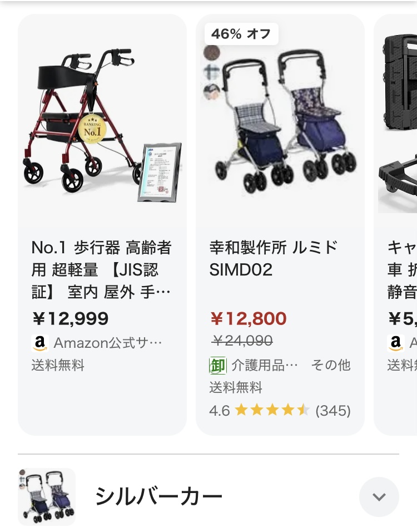This screenshot has height=532, width=417.
Task: Select the floral pattern swatch on the ルミド card
Action: click(212, 92)
